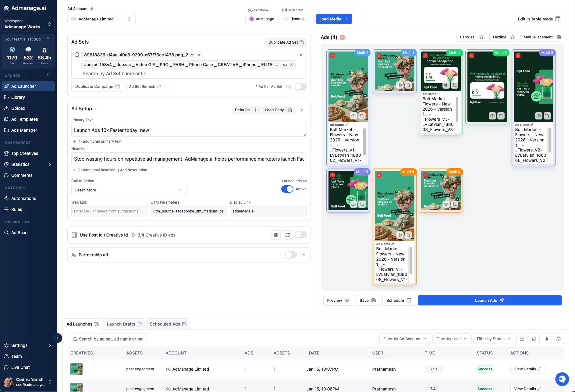575x392 pixels.
Task: Open 1 Ad Per Ad Set settings gear
Action: click(289, 87)
